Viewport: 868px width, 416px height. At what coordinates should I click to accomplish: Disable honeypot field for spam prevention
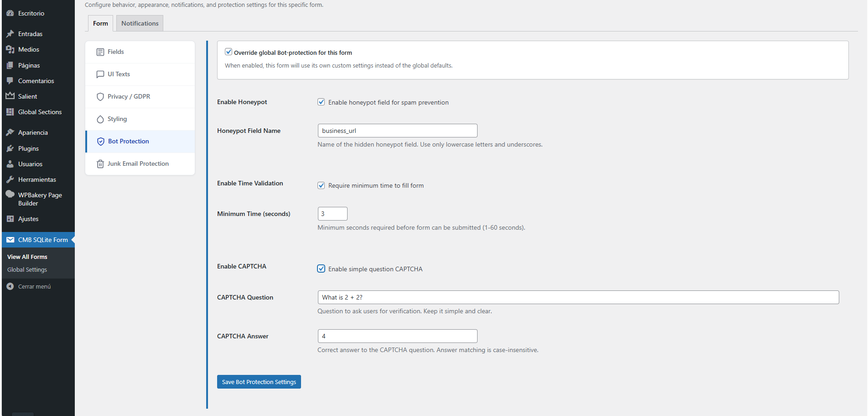coord(322,102)
